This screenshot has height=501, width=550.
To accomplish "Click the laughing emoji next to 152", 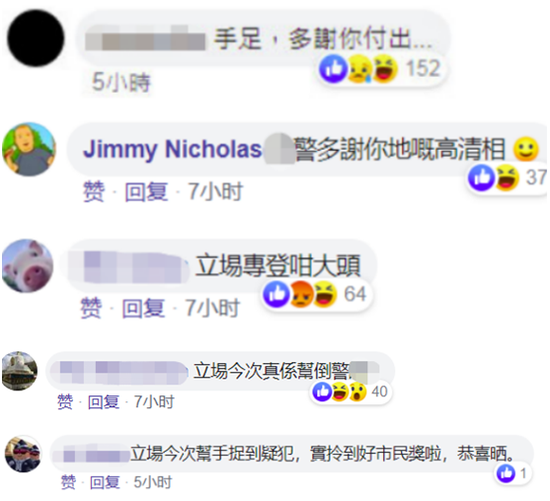I will tap(384, 68).
